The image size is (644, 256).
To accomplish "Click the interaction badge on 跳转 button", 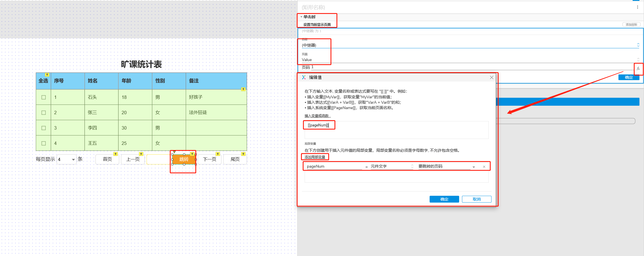I will (192, 154).
